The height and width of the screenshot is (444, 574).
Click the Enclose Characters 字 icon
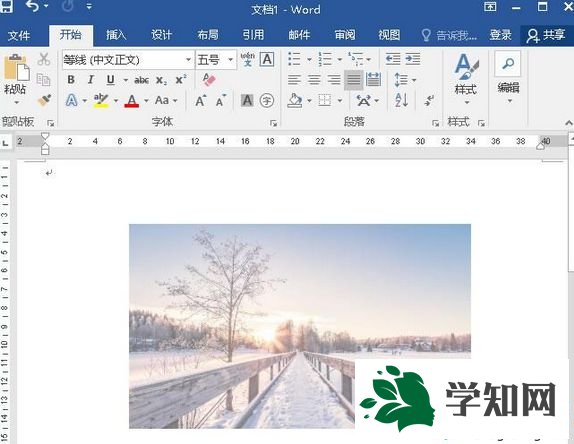[x=267, y=100]
